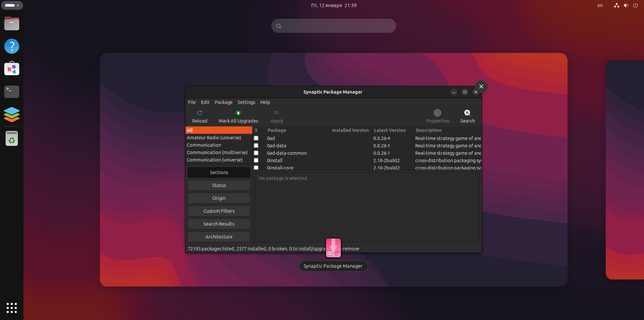Click the Architecture filter button
The image size is (644, 320).
[219, 237]
